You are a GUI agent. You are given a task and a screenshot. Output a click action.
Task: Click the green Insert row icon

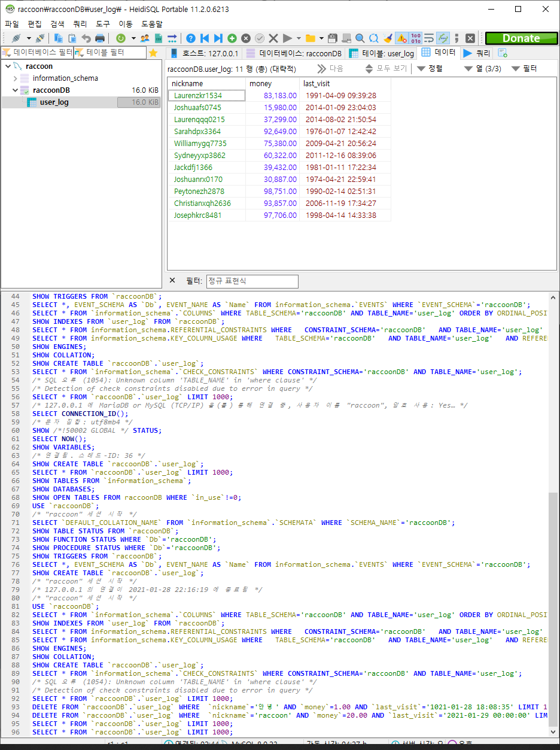(x=232, y=38)
